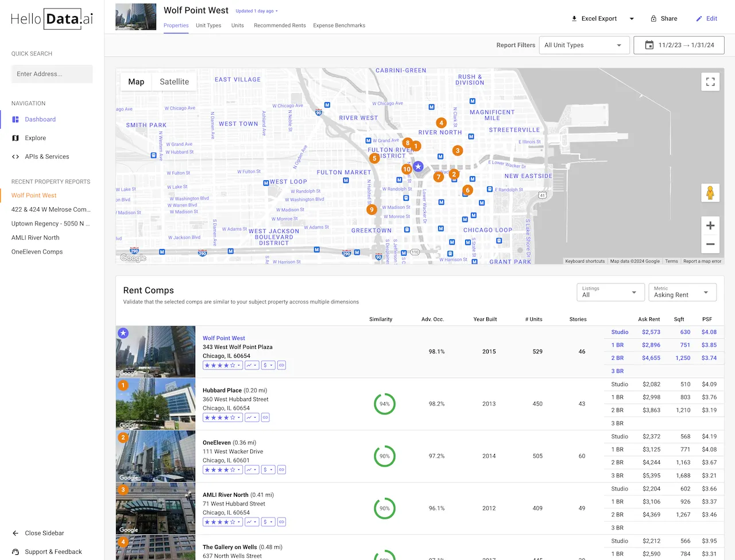Open dollar dropdown for Wolf Point West

coord(268,365)
